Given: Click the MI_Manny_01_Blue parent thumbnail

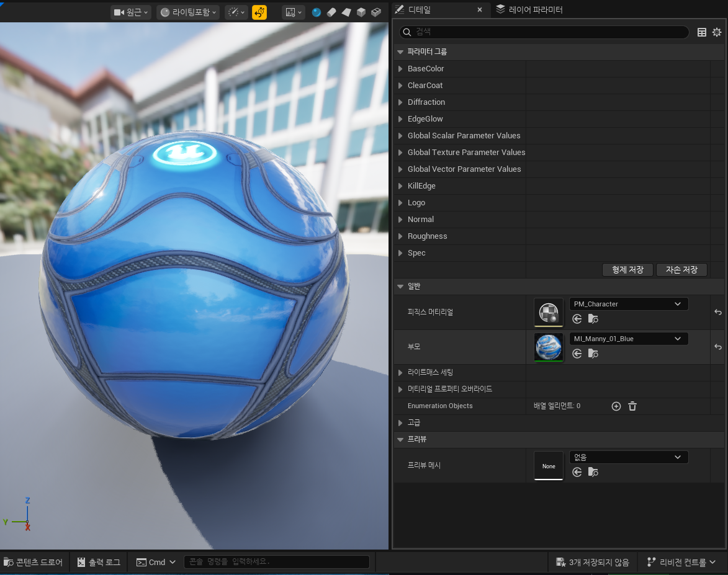Looking at the screenshot, I should click(x=548, y=347).
